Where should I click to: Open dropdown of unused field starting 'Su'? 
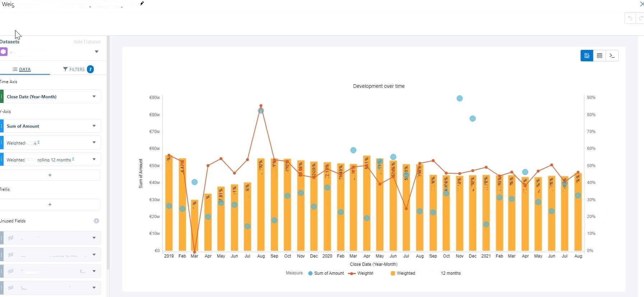pyautogui.click(x=94, y=288)
